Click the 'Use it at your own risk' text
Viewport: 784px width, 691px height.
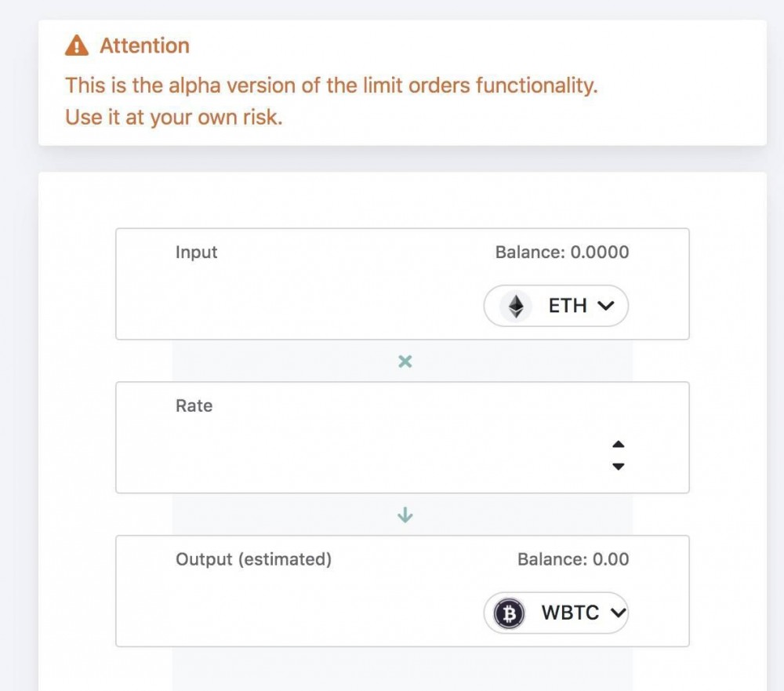click(x=172, y=117)
